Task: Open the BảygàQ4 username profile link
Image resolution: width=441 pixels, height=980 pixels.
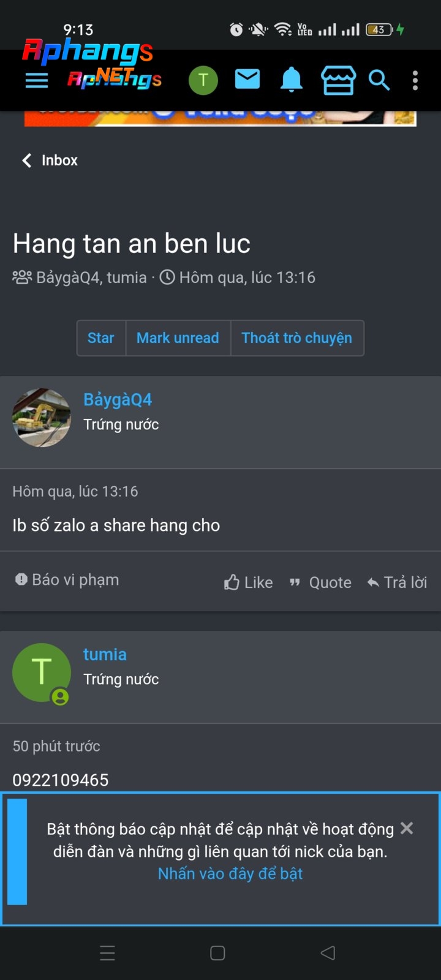Action: 118,399
